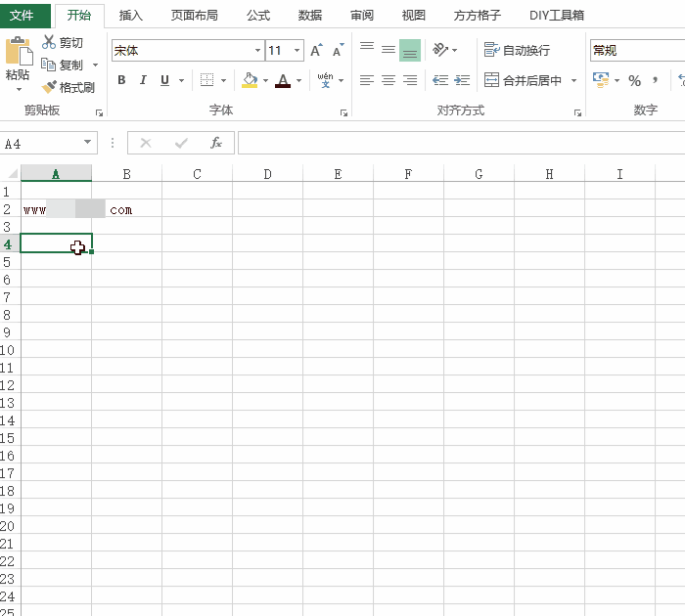Click the Insert Function fx icon

click(216, 143)
